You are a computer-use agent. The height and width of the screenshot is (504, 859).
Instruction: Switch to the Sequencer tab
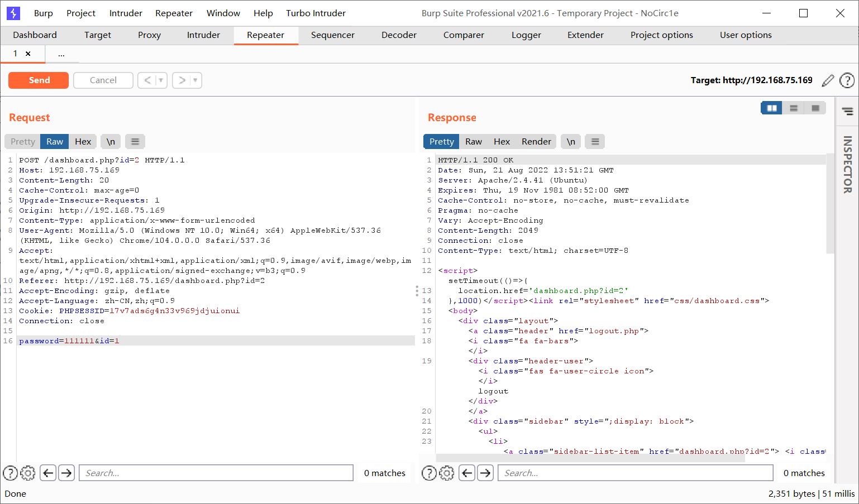pos(333,35)
